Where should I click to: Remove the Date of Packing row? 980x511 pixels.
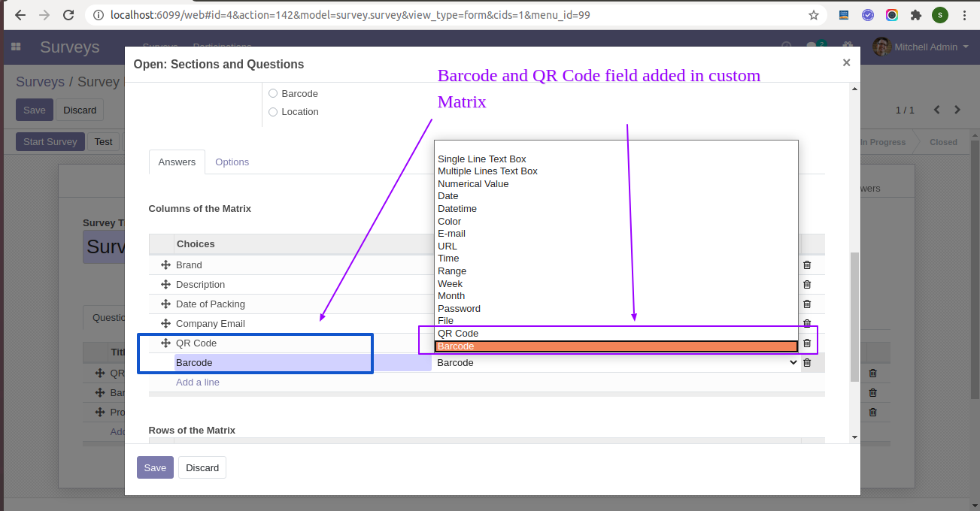[807, 304]
